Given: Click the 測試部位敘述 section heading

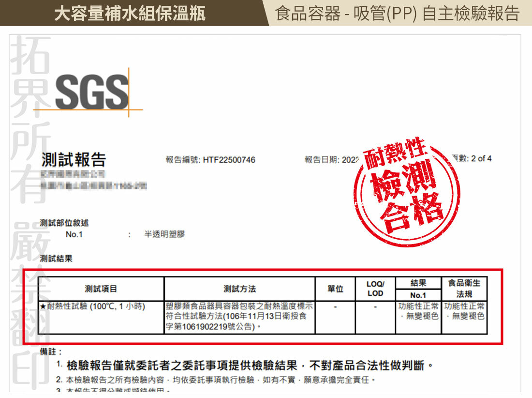Looking at the screenshot, I should [64, 223].
